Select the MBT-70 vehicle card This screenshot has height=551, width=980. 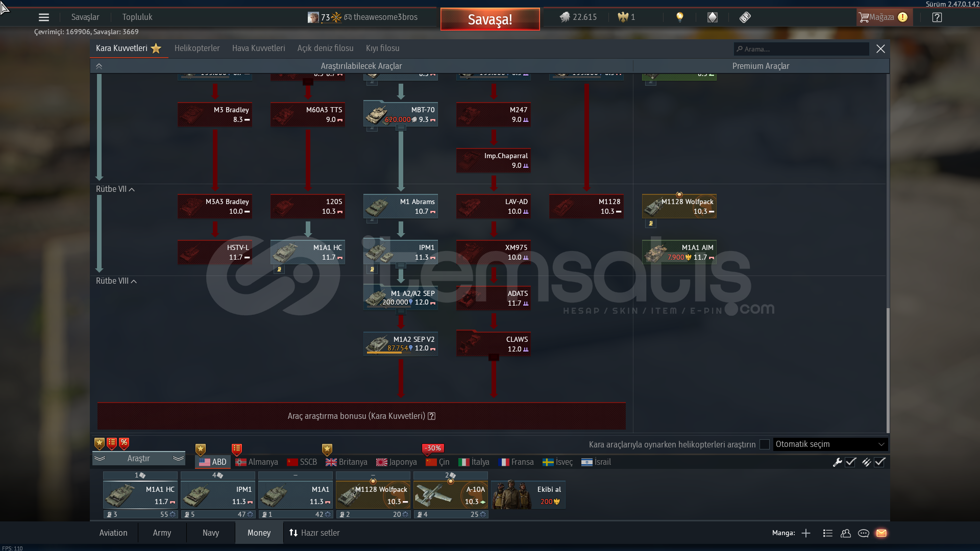click(401, 114)
